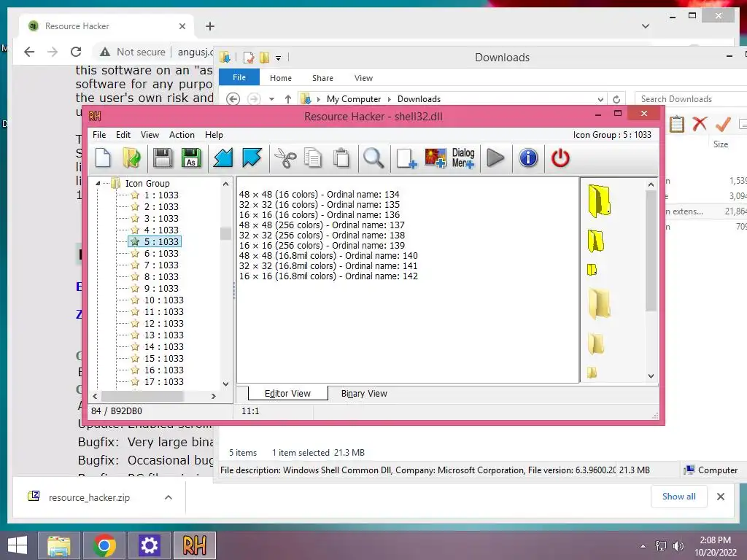This screenshot has height=560, width=747.
Task: Click My Computer in Explorer breadcrumb
Action: click(354, 99)
